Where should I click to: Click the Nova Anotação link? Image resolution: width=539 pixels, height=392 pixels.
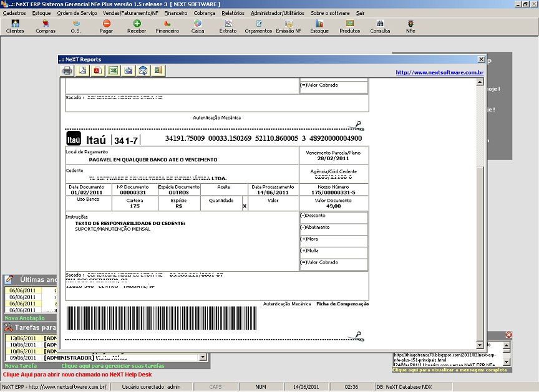pos(25,318)
